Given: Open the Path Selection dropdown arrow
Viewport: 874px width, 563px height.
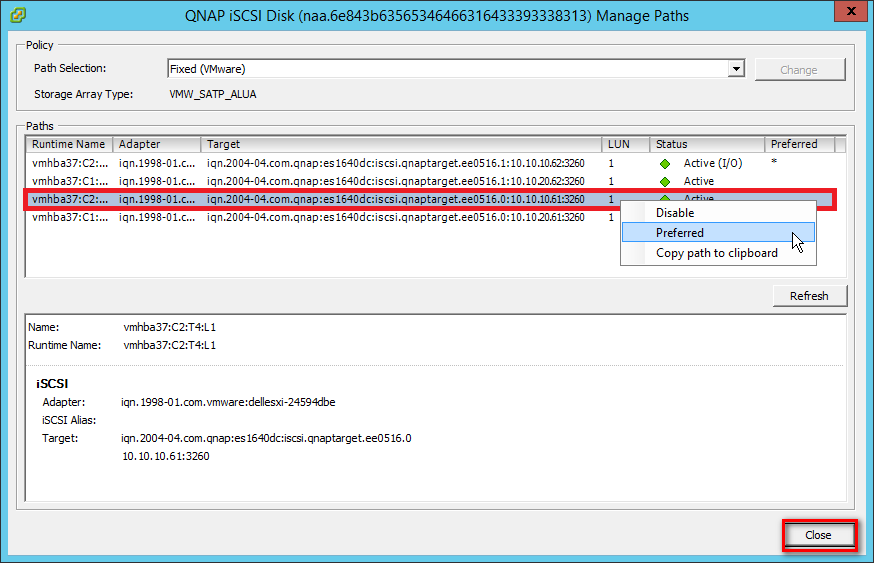Looking at the screenshot, I should [737, 69].
